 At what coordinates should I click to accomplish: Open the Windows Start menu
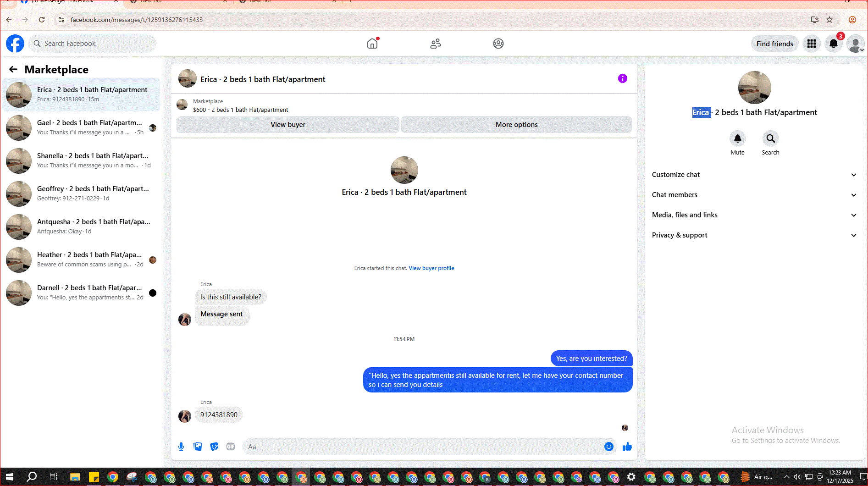tap(9, 477)
